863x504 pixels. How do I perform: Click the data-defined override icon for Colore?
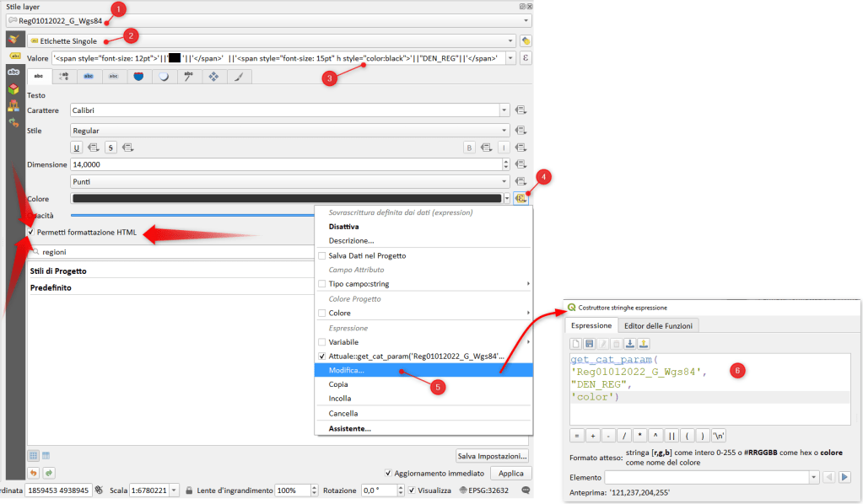(521, 198)
